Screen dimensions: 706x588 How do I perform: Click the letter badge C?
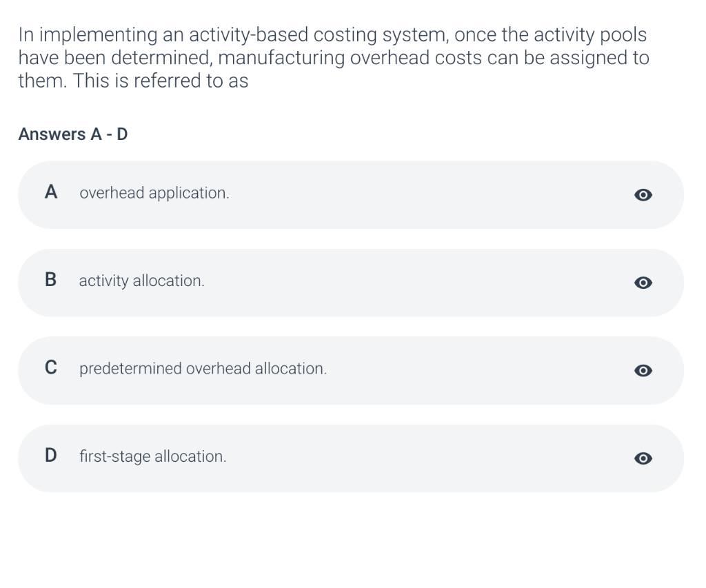click(x=50, y=367)
